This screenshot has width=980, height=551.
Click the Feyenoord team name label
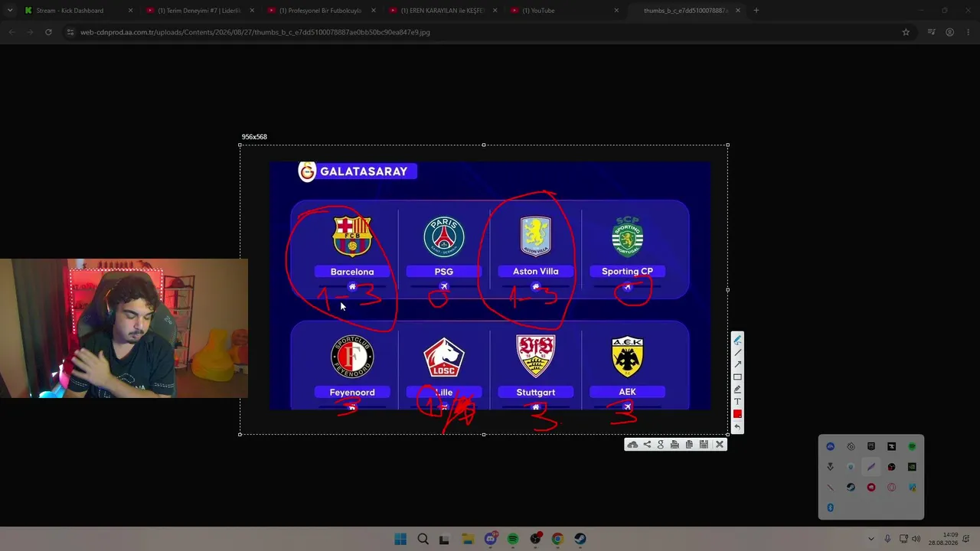point(352,392)
